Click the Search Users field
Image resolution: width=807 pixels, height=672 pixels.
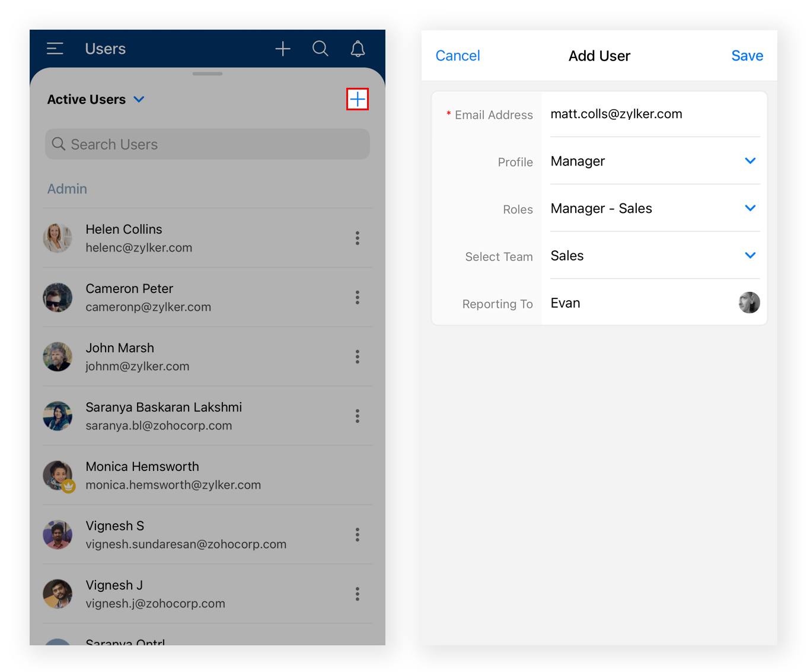208,144
